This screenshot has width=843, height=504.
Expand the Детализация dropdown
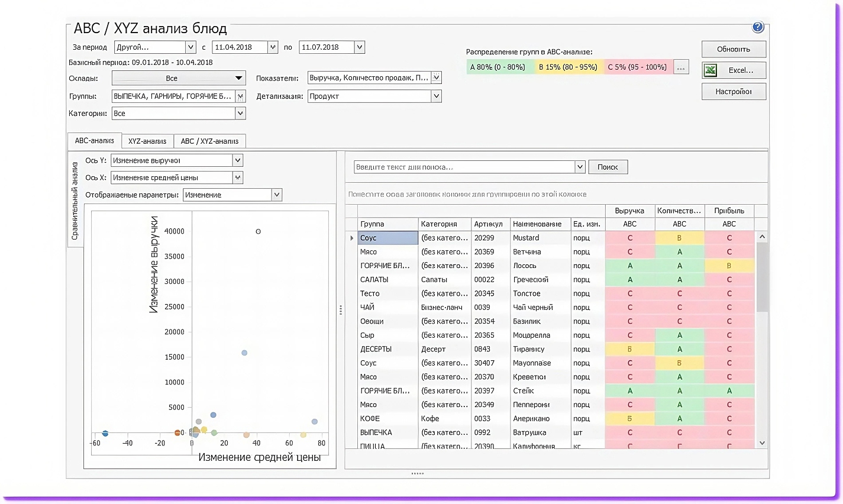click(436, 96)
